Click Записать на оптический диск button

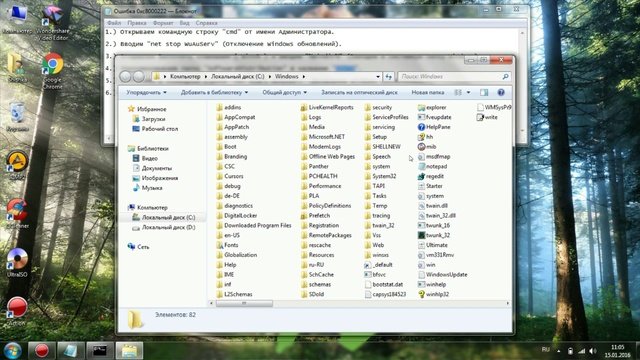point(359,93)
